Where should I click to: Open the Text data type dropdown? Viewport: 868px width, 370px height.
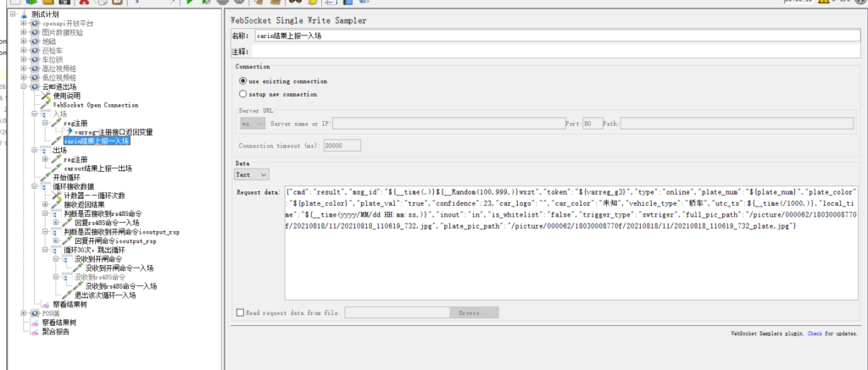click(252, 174)
